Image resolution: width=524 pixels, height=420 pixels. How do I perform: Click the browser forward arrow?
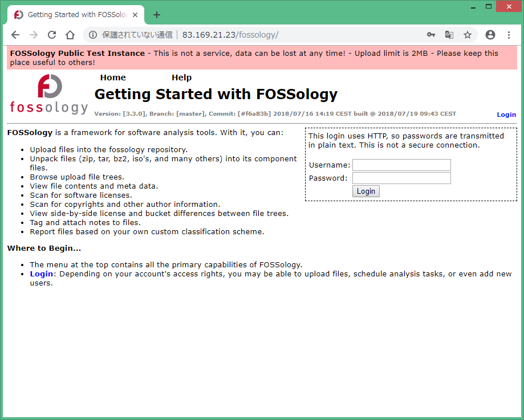[x=33, y=35]
